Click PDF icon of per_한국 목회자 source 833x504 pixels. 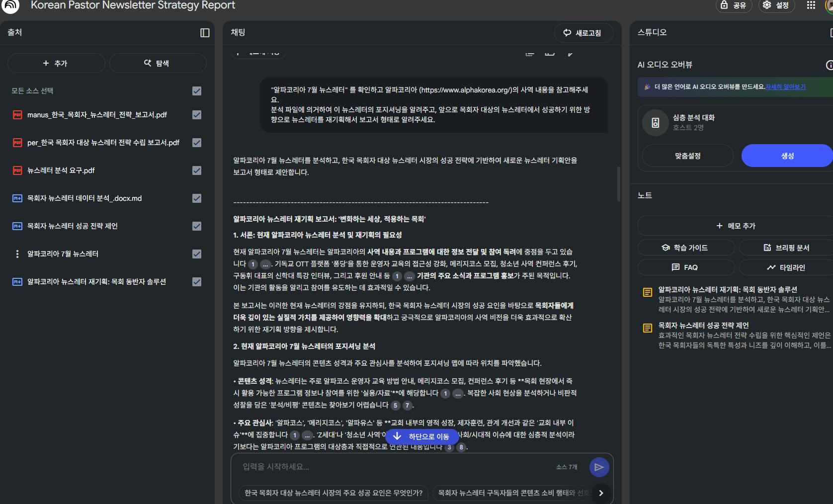tap(17, 143)
